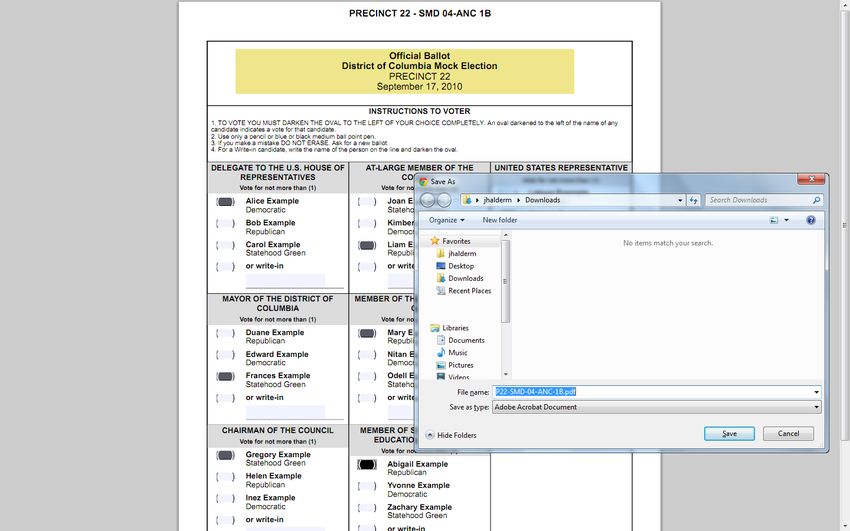The image size is (850, 531).
Task: Select the Favorites star in navigation pane
Action: click(434, 241)
